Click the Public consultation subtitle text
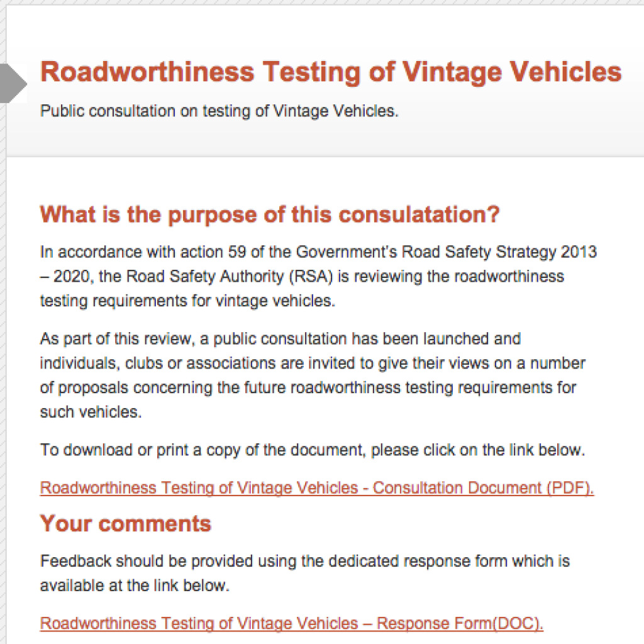 pyautogui.click(x=219, y=111)
